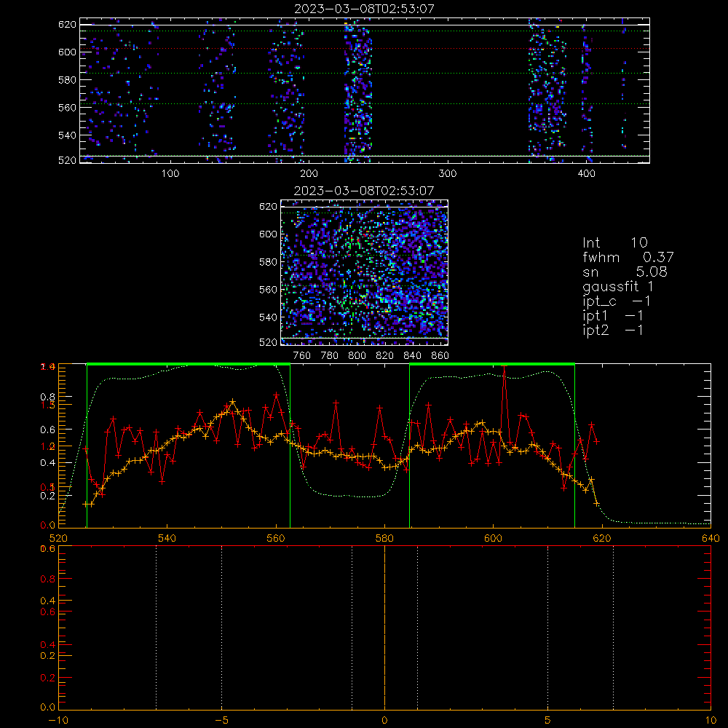This screenshot has width=728, height=728.
Task: Click x-axis tick label "200" under top image
Action: click(309, 174)
